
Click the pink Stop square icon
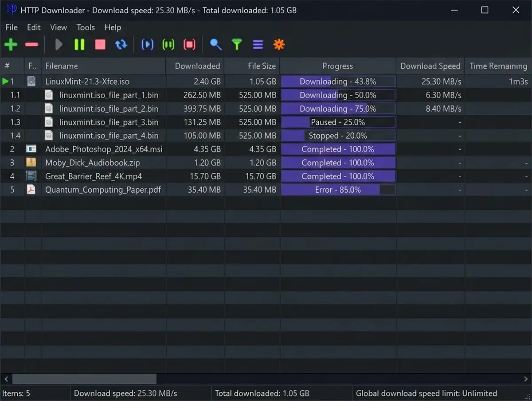pos(100,44)
